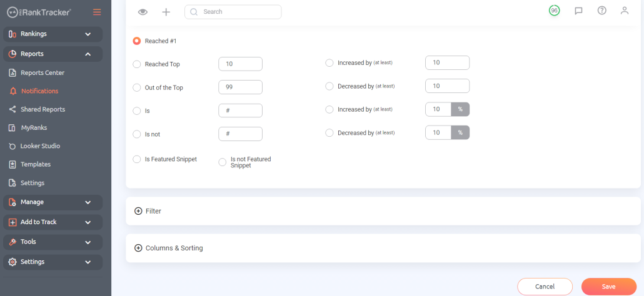Click the Manage file icon
This screenshot has height=296, width=644.
(x=13, y=202)
